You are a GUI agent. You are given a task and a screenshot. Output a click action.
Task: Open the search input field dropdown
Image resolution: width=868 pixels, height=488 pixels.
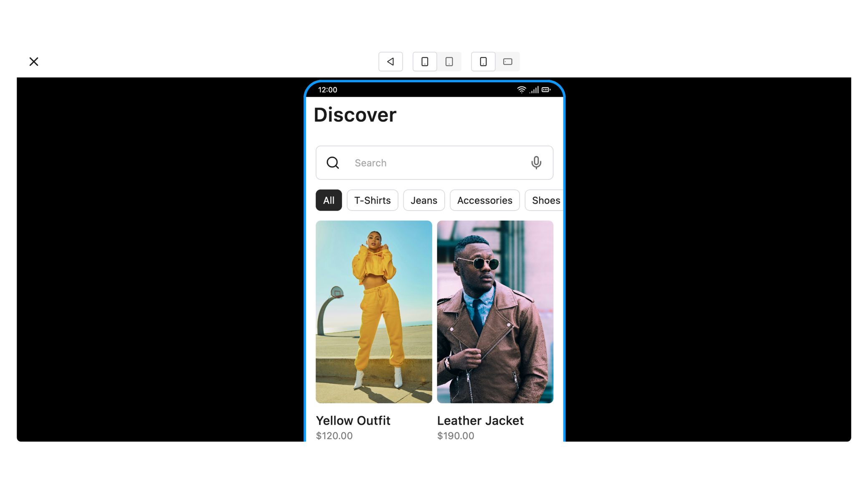434,163
